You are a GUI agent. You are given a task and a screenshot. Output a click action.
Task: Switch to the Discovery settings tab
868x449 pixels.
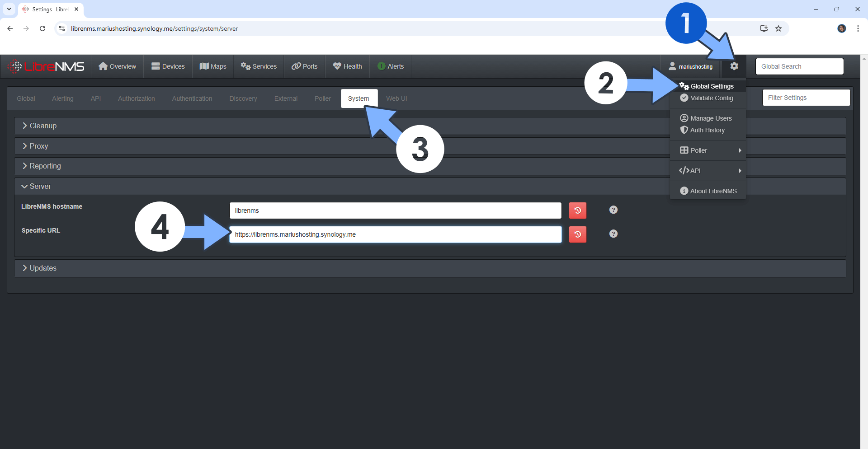243,98
